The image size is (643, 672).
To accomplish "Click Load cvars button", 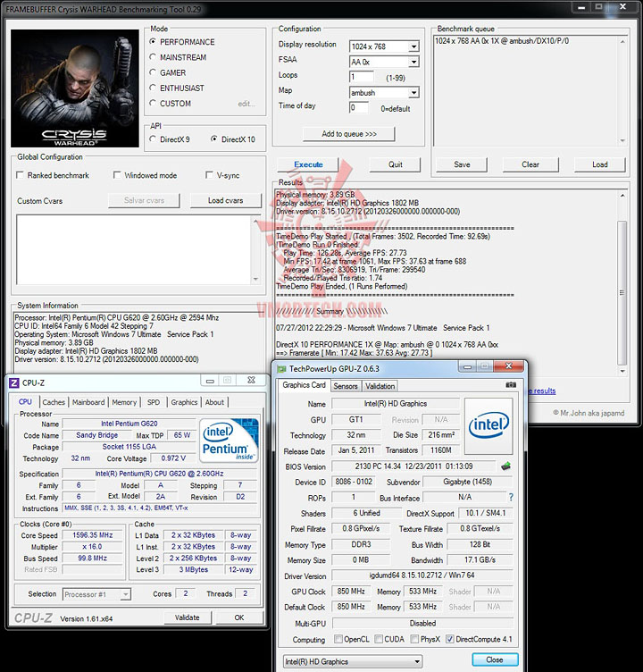I will (225, 200).
